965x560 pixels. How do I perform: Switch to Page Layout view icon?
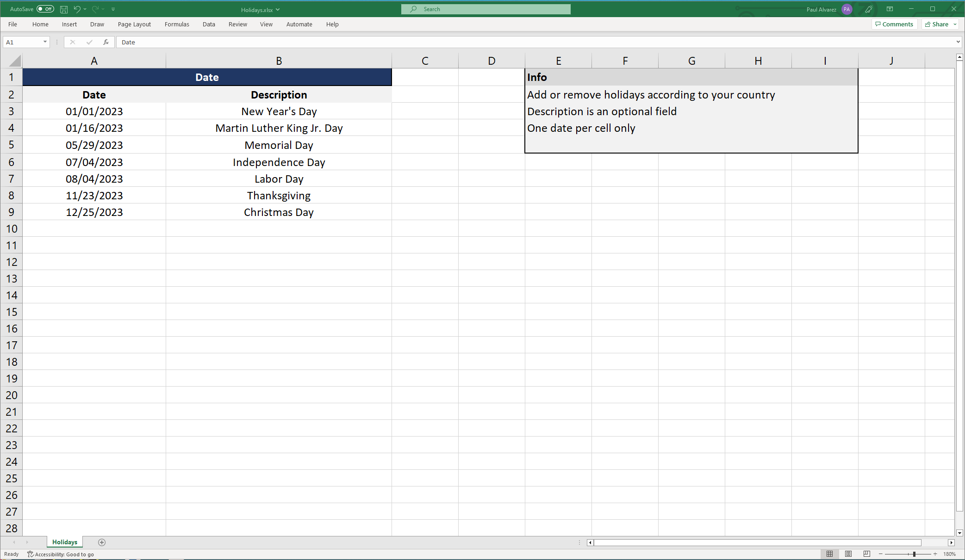(x=848, y=554)
